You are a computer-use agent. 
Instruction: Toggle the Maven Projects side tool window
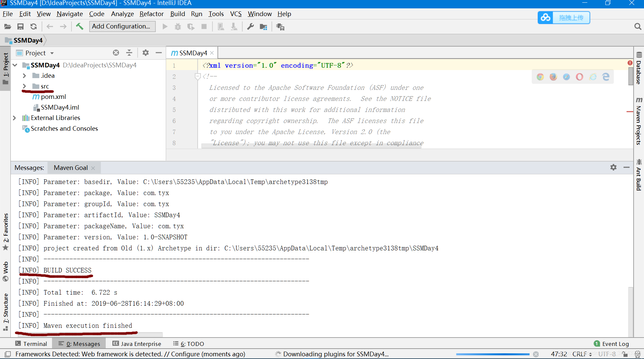pyautogui.click(x=639, y=121)
